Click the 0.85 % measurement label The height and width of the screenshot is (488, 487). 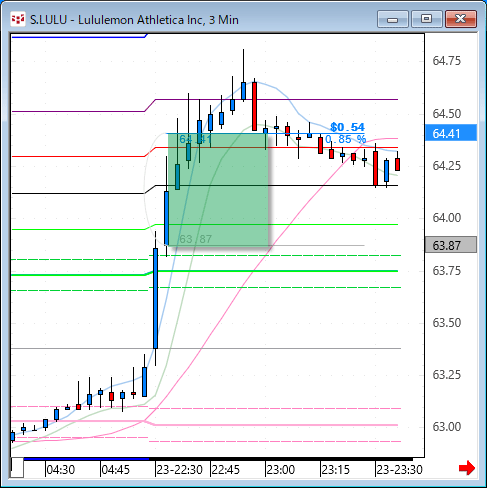point(345,139)
